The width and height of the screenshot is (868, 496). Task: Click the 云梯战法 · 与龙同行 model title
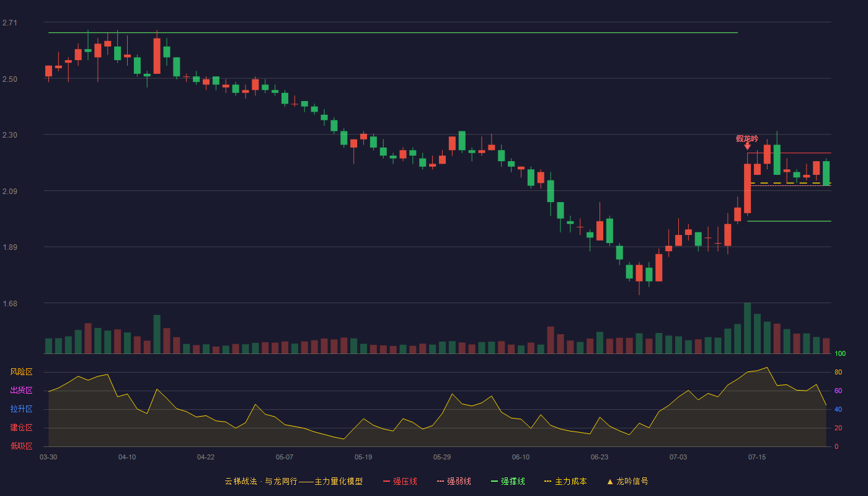pyautogui.click(x=294, y=481)
